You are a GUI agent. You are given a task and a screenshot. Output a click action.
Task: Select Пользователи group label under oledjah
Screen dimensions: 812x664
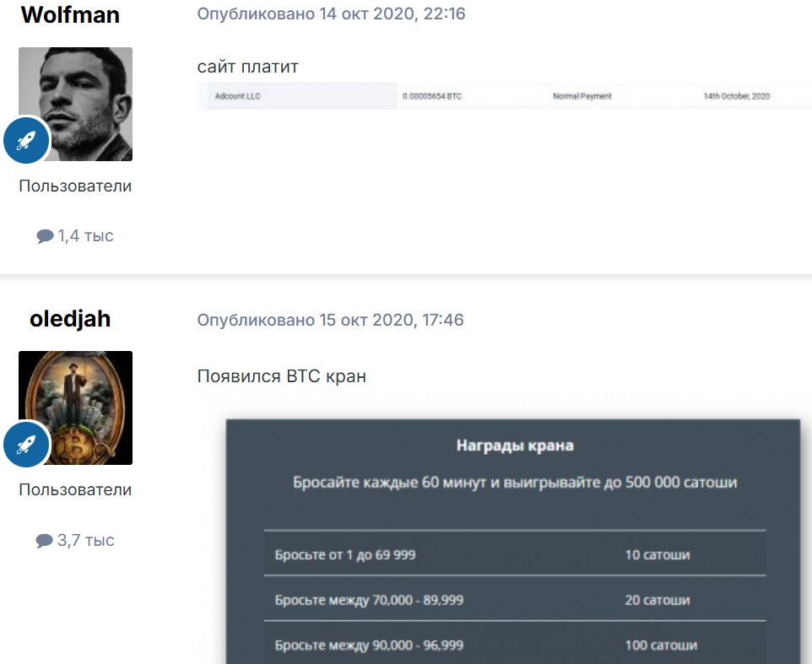(75, 489)
